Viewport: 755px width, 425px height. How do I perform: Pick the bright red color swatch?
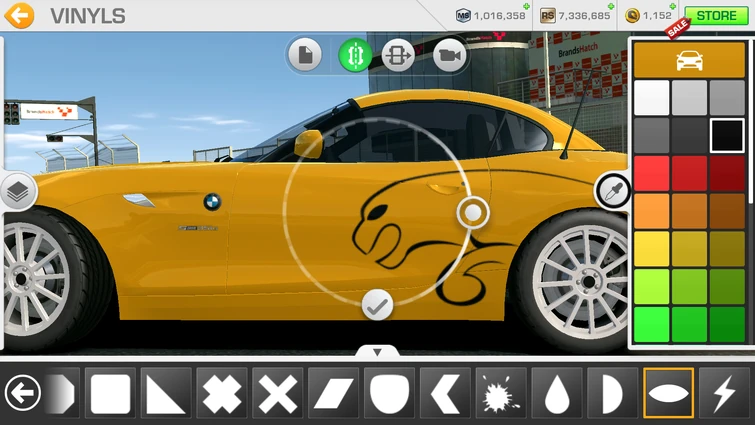point(651,173)
